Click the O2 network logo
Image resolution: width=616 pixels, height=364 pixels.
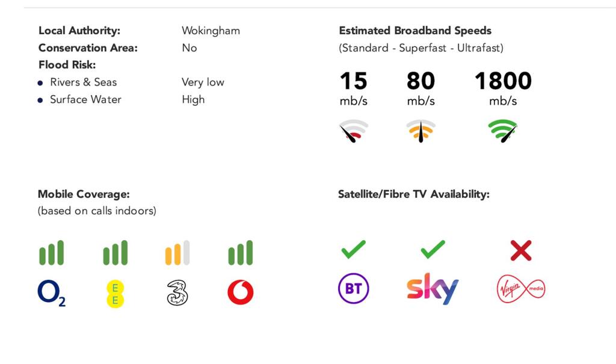click(x=51, y=293)
